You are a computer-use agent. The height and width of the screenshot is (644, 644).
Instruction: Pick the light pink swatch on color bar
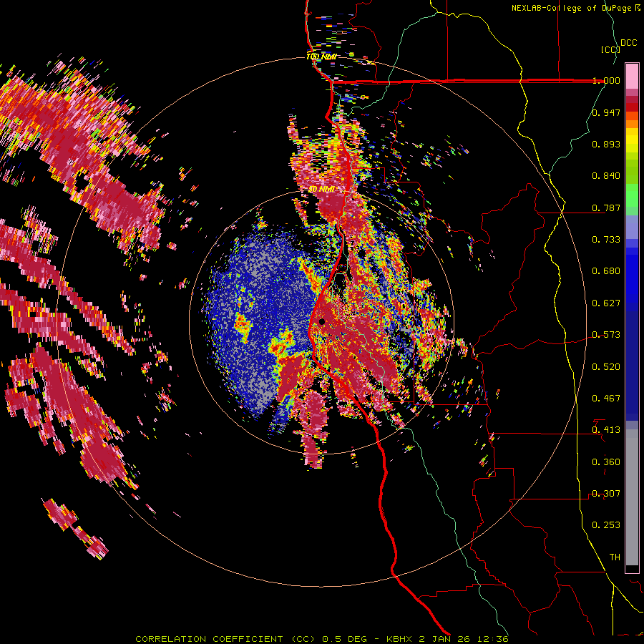(632, 76)
